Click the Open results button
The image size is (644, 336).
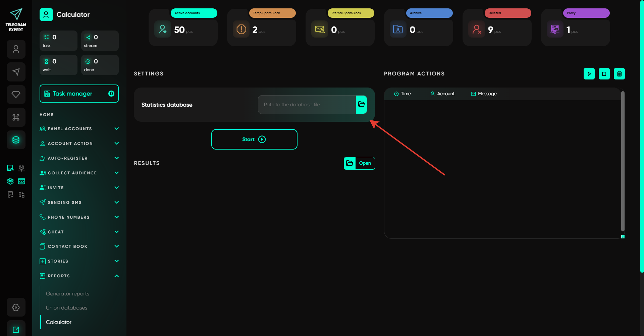pyautogui.click(x=359, y=163)
